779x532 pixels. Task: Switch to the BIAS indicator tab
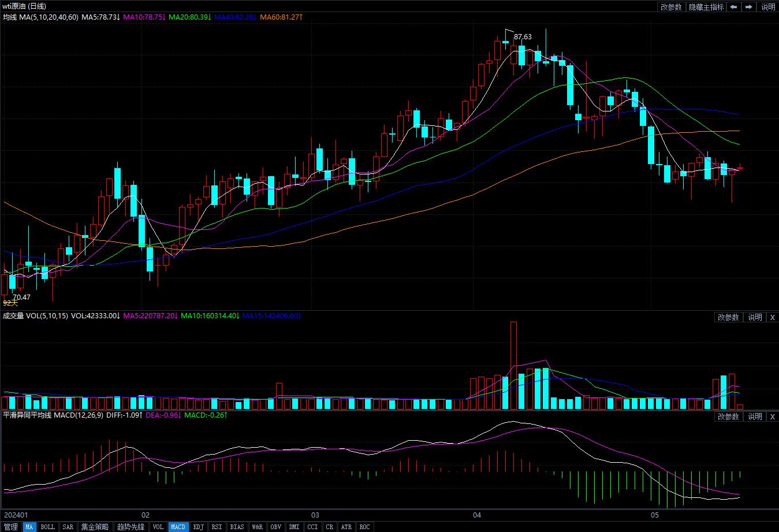pos(237,527)
